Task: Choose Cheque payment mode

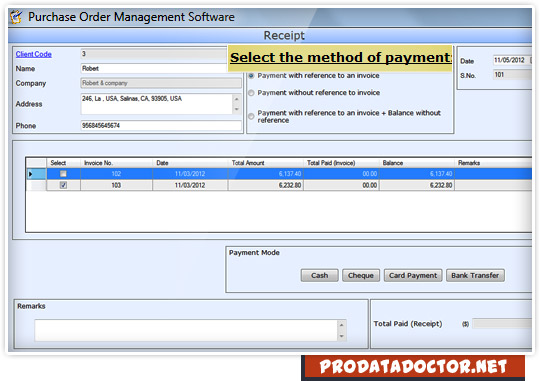Action: tap(361, 276)
